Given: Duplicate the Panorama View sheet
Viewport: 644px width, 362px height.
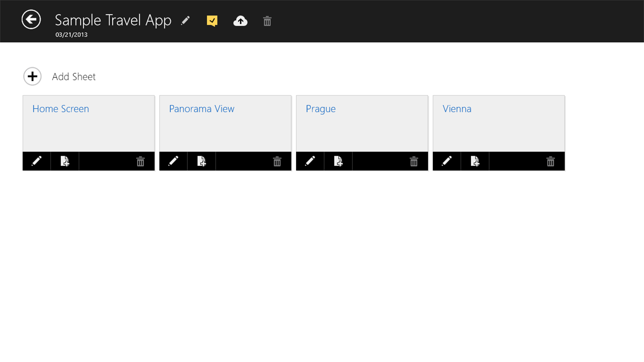Looking at the screenshot, I should (x=202, y=161).
